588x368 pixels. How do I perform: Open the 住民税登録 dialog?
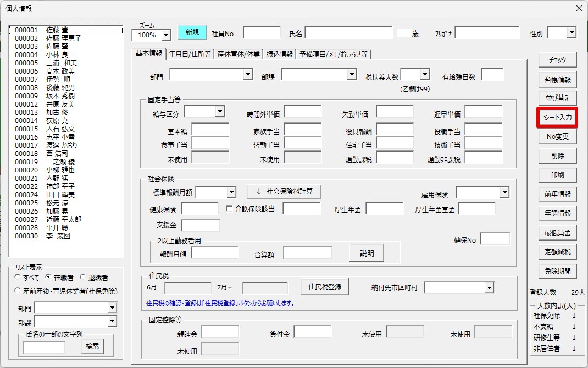[x=325, y=287]
